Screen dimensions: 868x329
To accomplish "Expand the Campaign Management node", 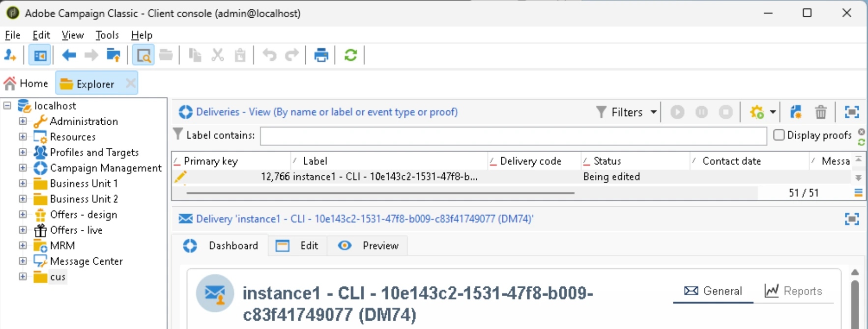I will pyautogui.click(x=23, y=168).
